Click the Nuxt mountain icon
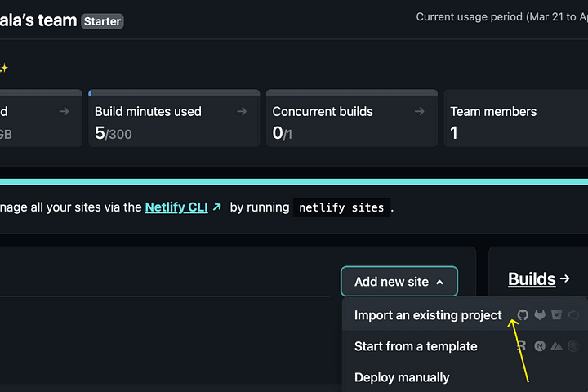588x392 pixels. pos(556,346)
